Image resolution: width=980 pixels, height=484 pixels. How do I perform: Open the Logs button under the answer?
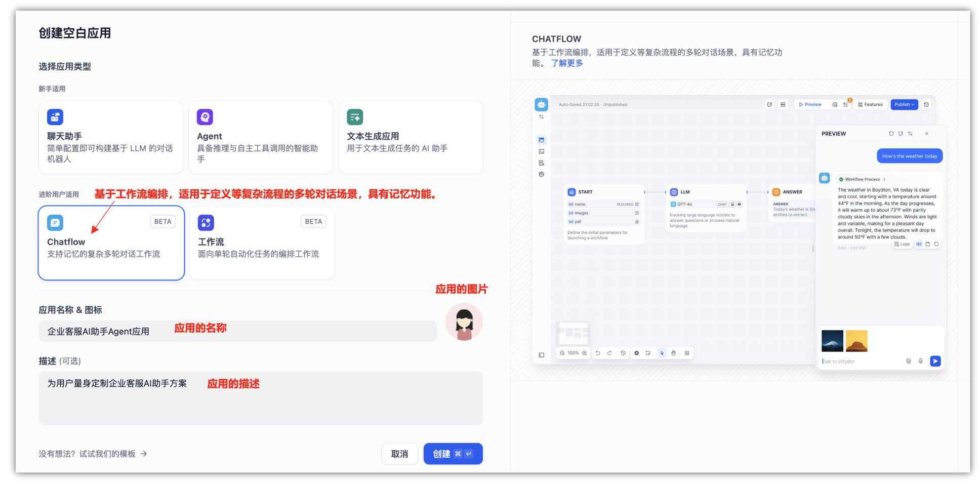(x=902, y=244)
